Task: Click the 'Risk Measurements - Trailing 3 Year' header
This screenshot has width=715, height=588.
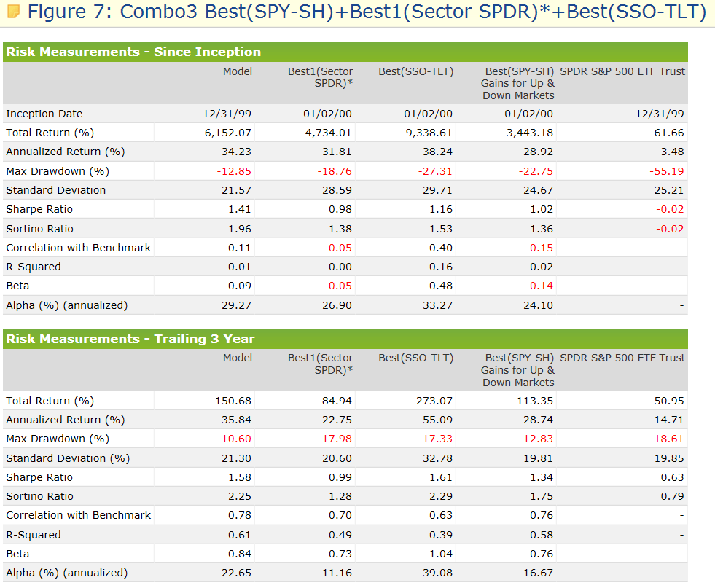Action: pos(130,339)
